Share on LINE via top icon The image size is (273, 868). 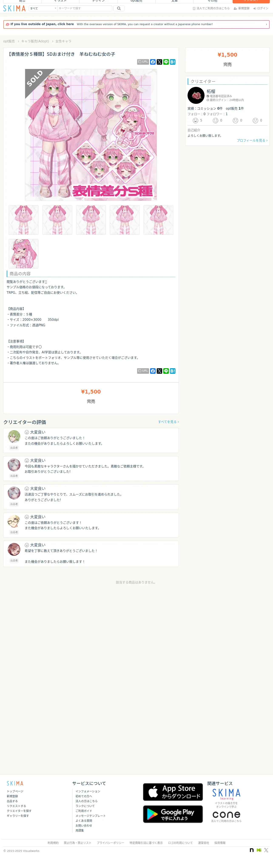coord(166,62)
